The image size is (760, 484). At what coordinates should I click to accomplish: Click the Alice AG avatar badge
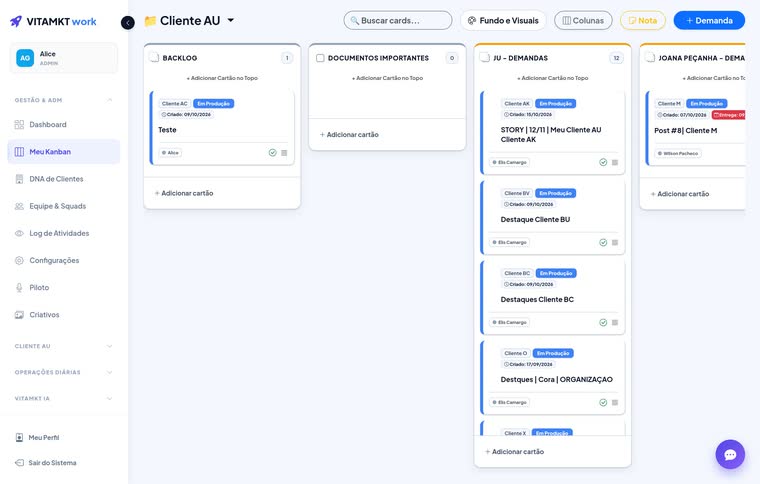tap(25, 58)
